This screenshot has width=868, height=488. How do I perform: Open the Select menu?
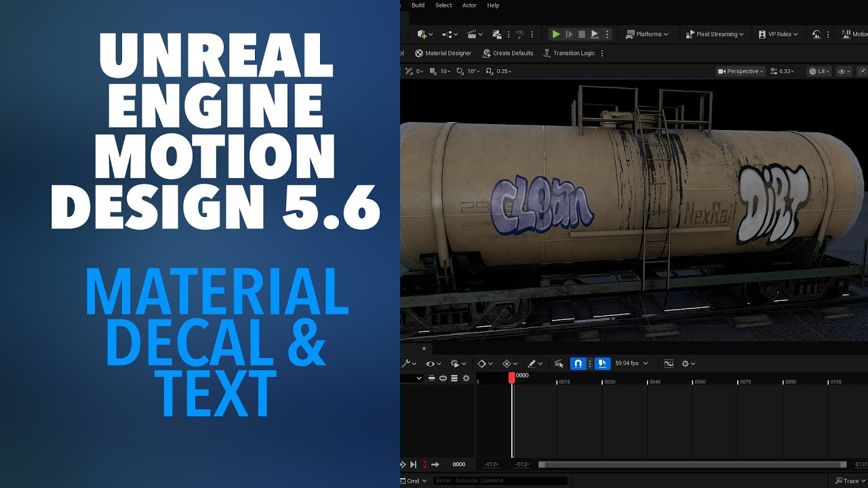[x=443, y=5]
